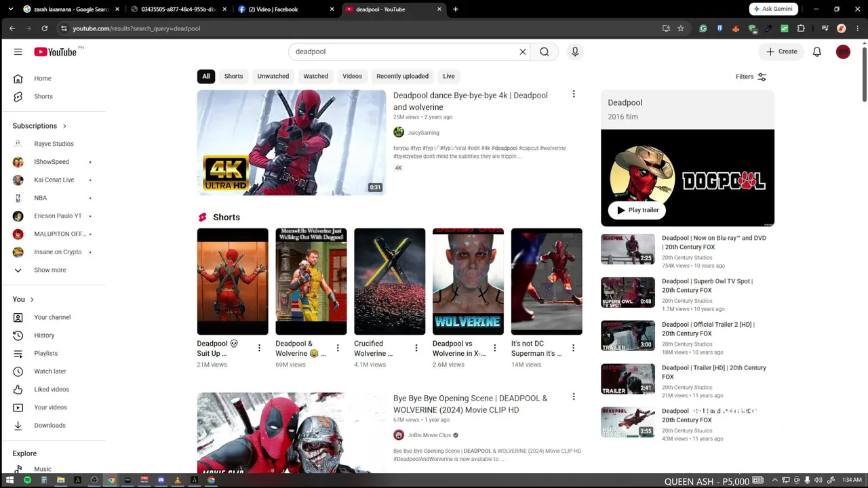The height and width of the screenshot is (488, 868).
Task: Open the JoBlo Movie Clips channel
Action: point(429,435)
